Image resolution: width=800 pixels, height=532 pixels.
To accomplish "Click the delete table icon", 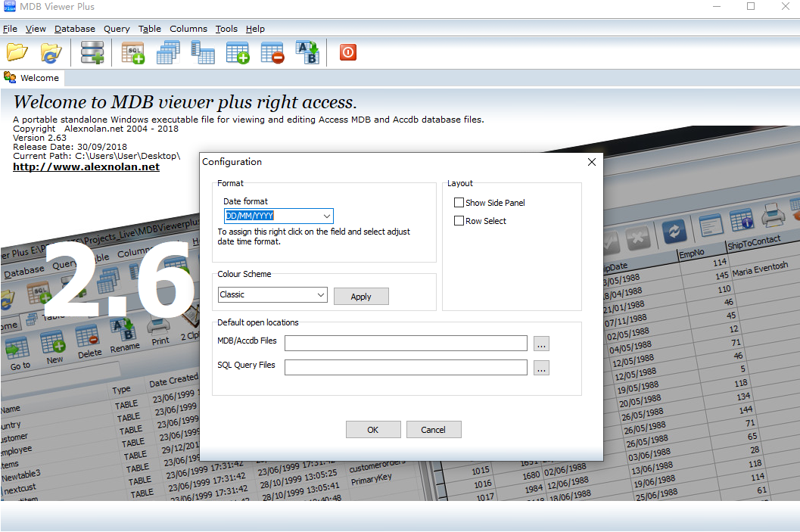I will coord(272,52).
